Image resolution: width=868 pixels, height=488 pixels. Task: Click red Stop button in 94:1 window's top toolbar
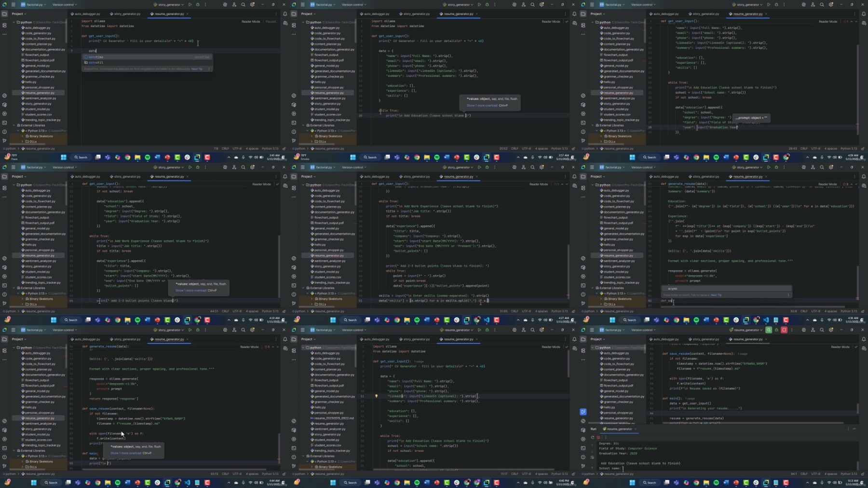(784, 330)
